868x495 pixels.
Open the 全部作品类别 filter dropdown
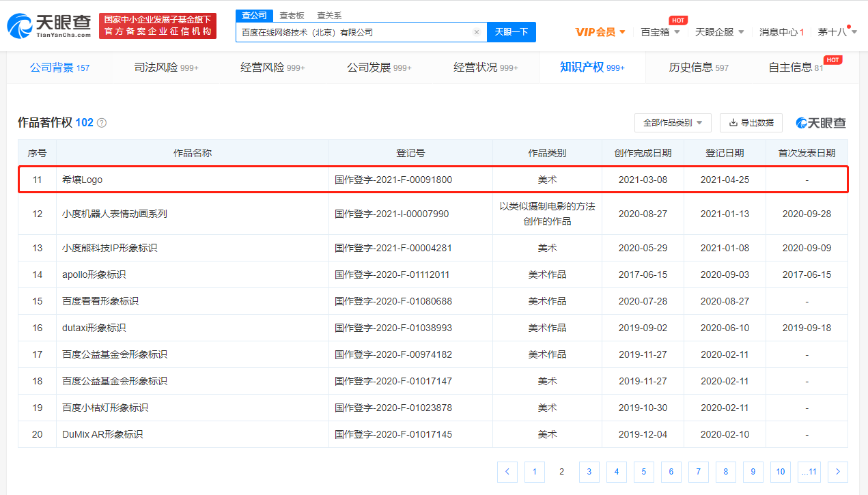(673, 123)
